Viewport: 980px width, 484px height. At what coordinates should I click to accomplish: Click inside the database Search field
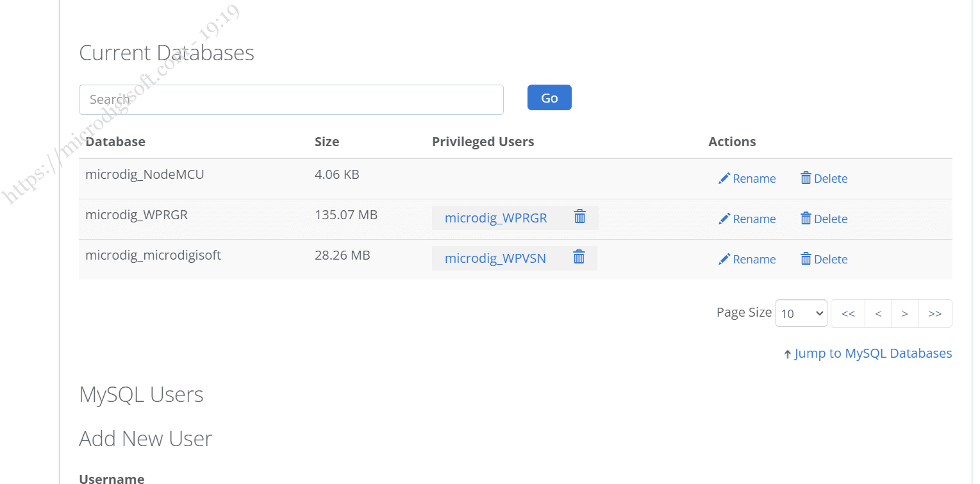coord(291,99)
